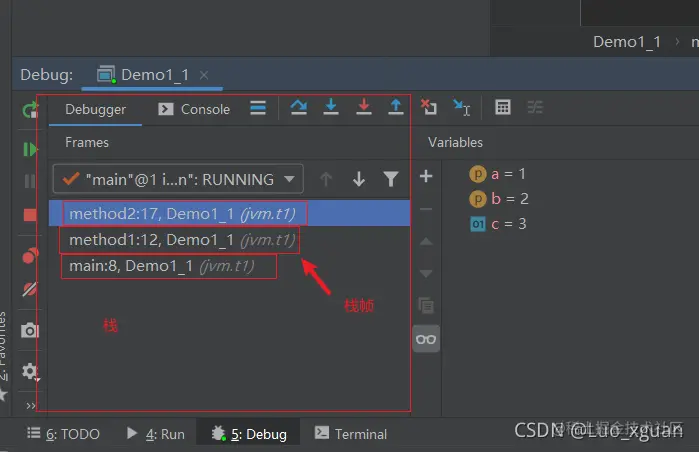The height and width of the screenshot is (452, 699).
Task: Select variable a = 1
Action: [x=498, y=173]
